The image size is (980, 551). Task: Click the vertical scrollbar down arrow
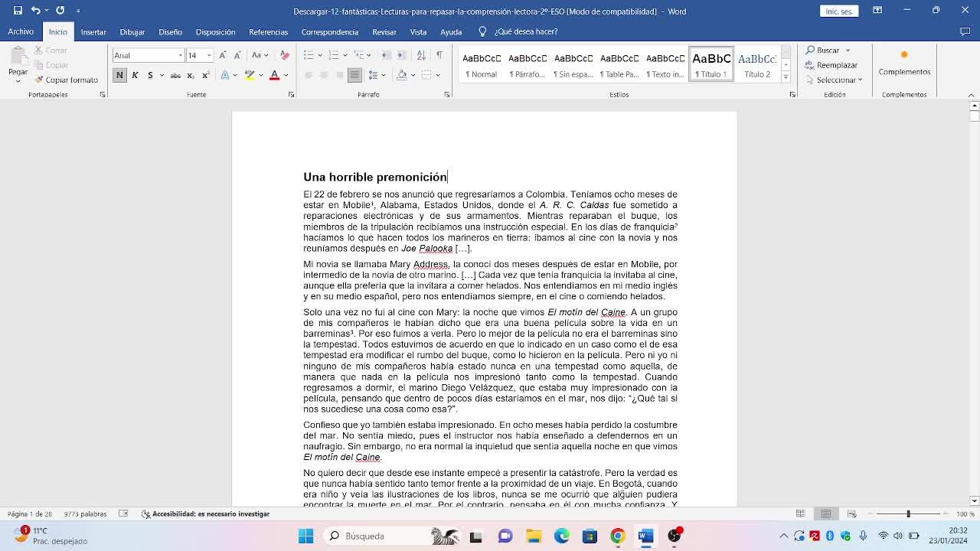[974, 500]
